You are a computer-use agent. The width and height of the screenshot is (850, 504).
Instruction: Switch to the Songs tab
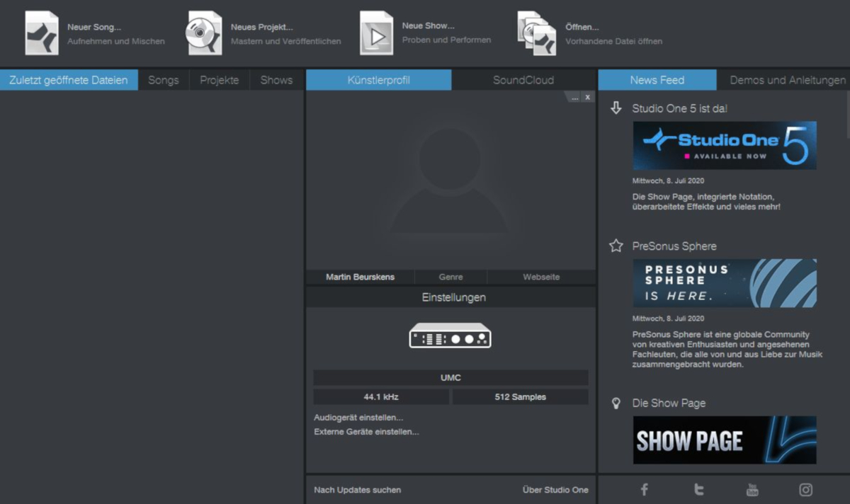(x=164, y=80)
